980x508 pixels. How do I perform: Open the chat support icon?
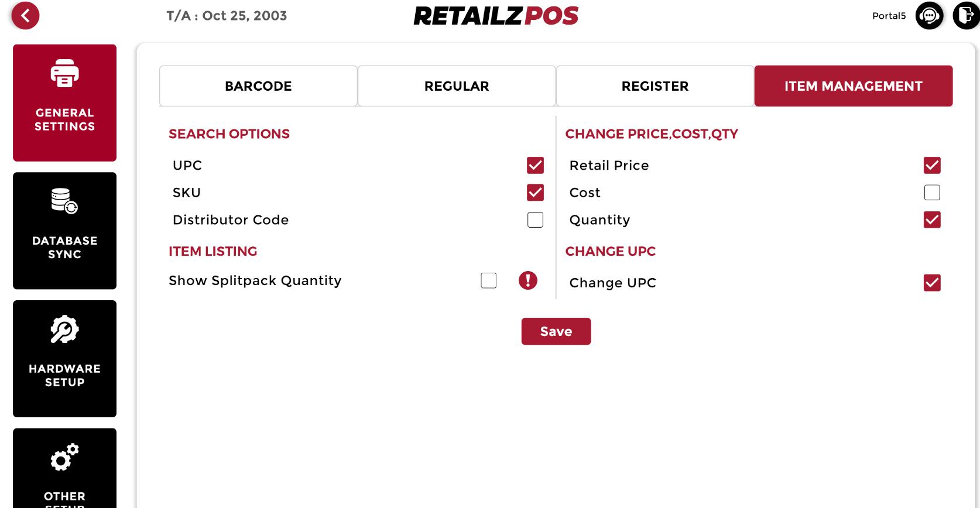pos(929,16)
